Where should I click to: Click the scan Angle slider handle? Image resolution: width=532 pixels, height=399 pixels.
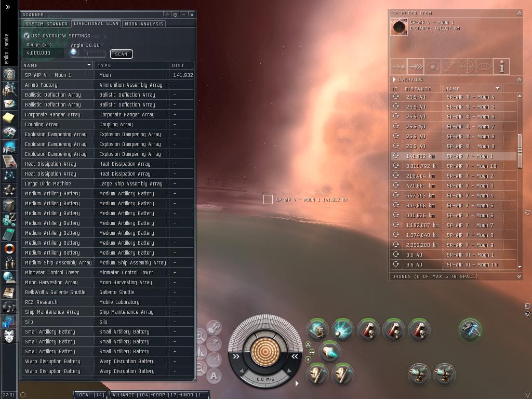[73, 52]
